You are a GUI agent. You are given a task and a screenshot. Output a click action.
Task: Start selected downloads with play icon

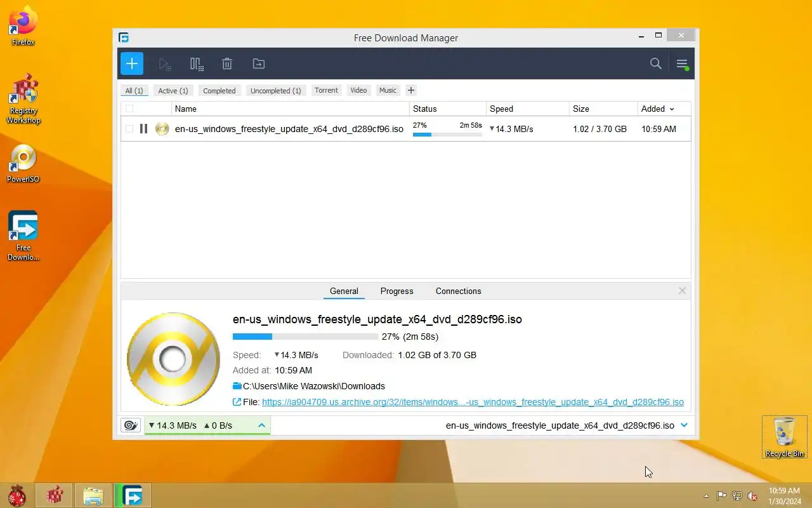click(165, 63)
